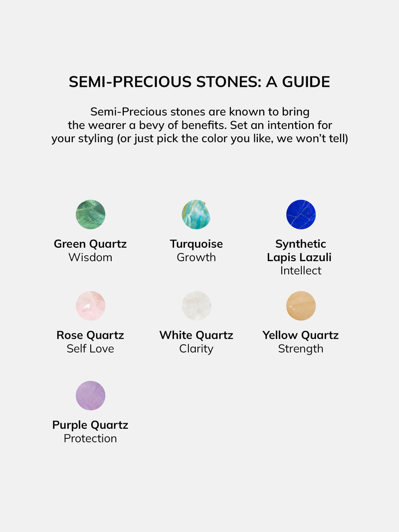Click the 'White Quartz' label
This screenshot has height=532, width=399.
pos(197,335)
